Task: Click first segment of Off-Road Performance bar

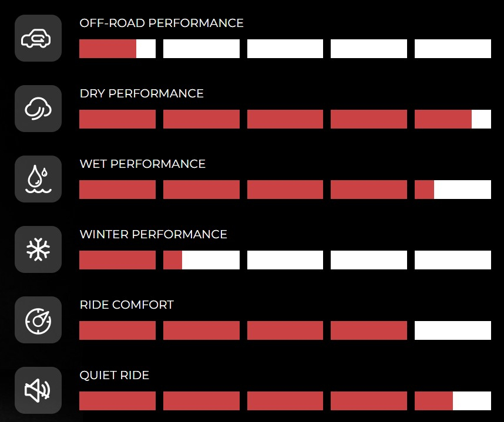Action: (x=117, y=49)
